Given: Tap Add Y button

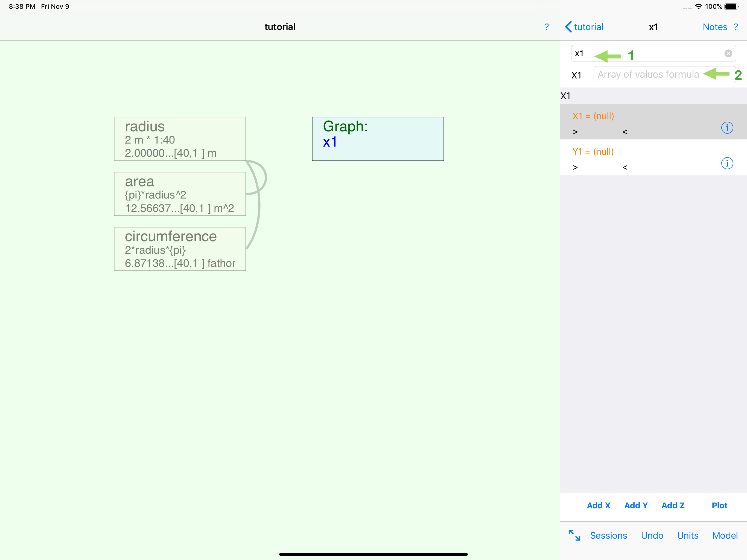Looking at the screenshot, I should point(636,506).
